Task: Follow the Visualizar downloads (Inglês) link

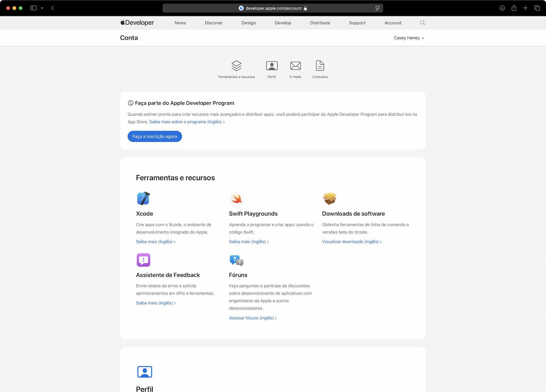Action: (x=352, y=242)
